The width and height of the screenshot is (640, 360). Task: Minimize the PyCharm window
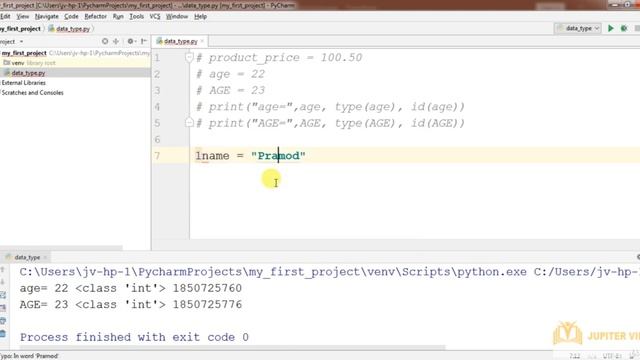(616, 4)
